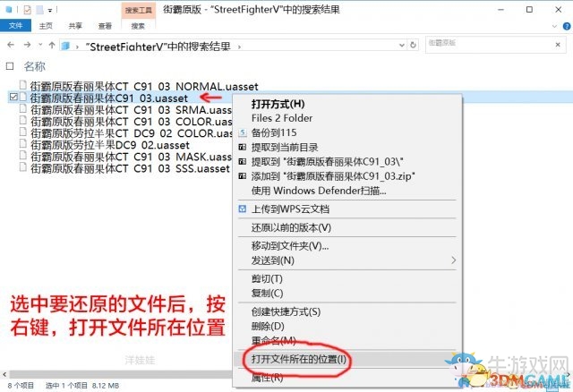
Task: Switch to the 共享 ribbon tab
Action: (x=75, y=26)
